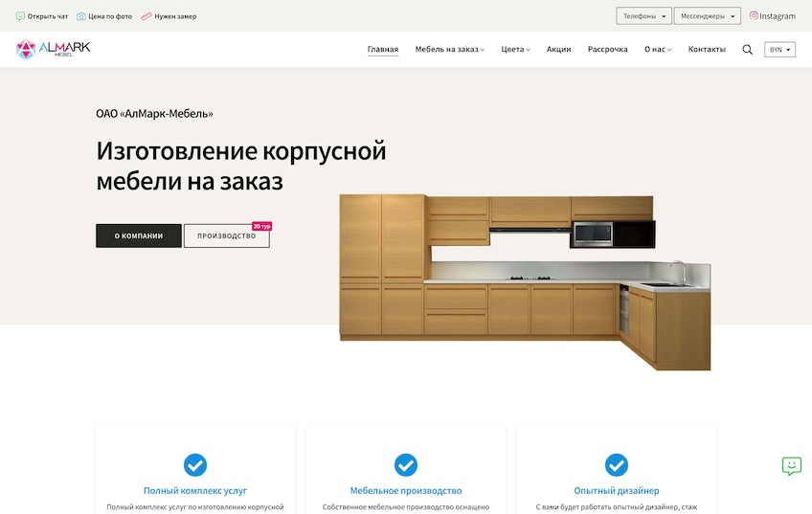812x514 pixels.
Task: Click the kitchen furniture image
Action: tap(525, 281)
